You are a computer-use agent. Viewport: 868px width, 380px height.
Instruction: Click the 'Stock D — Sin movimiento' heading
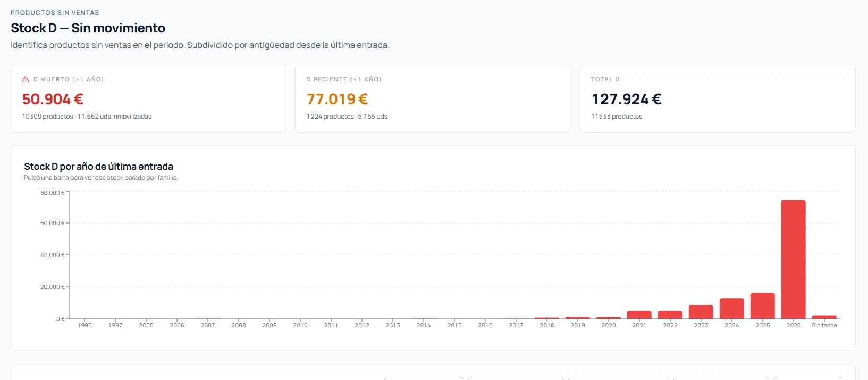click(88, 28)
